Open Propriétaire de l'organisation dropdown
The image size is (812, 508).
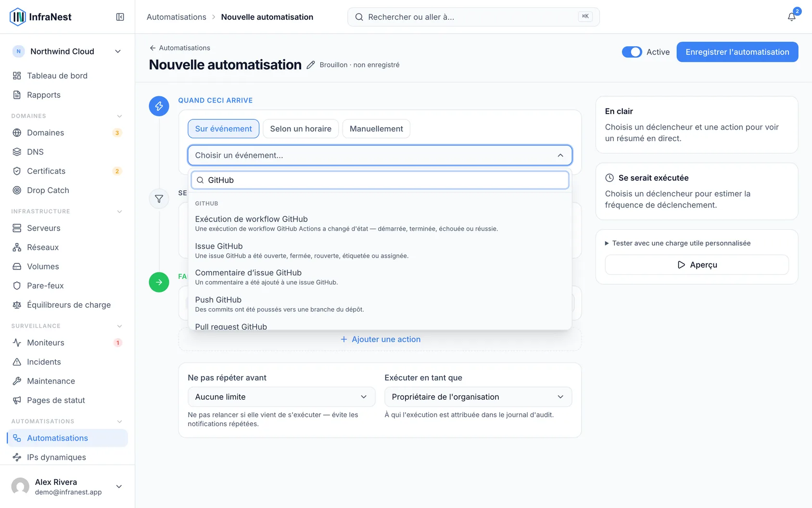(478, 397)
